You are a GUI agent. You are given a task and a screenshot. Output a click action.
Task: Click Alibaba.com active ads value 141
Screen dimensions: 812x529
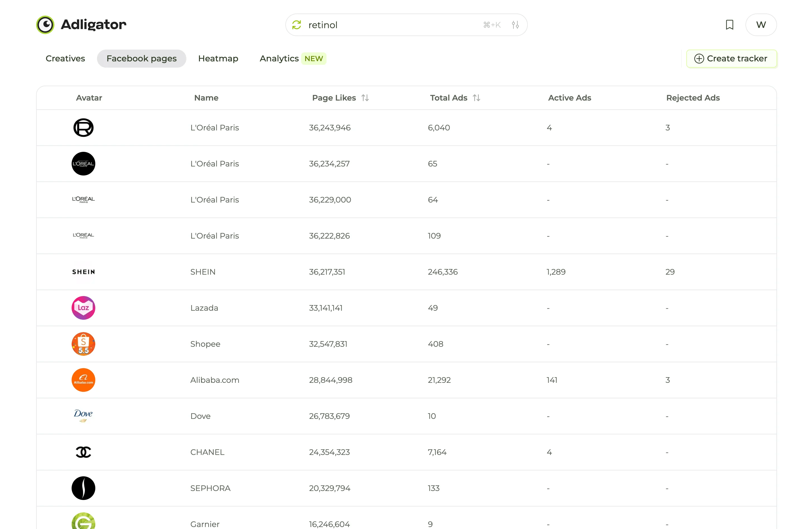552,380
